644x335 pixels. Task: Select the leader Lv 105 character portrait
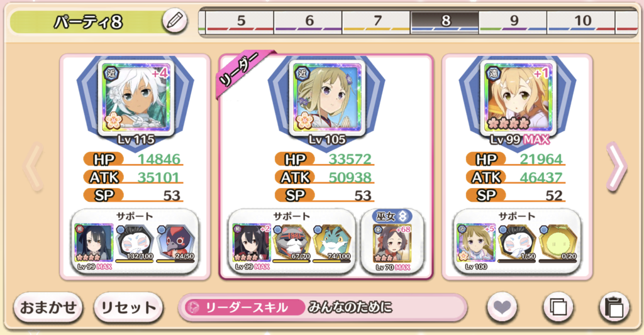pos(327,97)
